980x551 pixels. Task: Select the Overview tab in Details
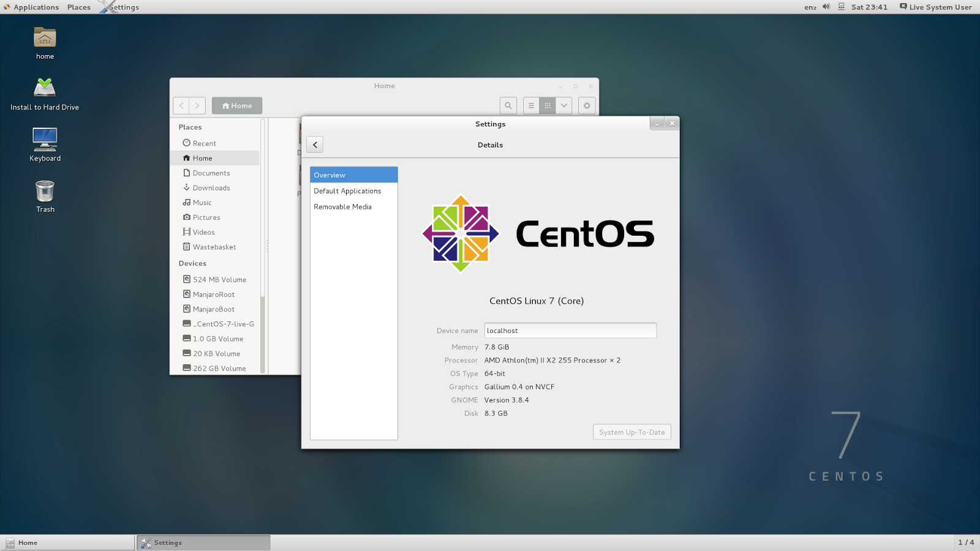354,175
